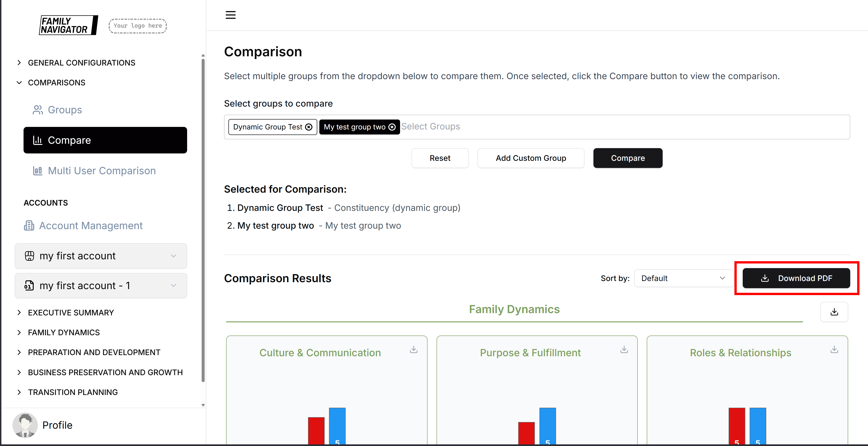Click the sidebar vertical scrollbar
The image size is (868, 446).
[x=203, y=219]
